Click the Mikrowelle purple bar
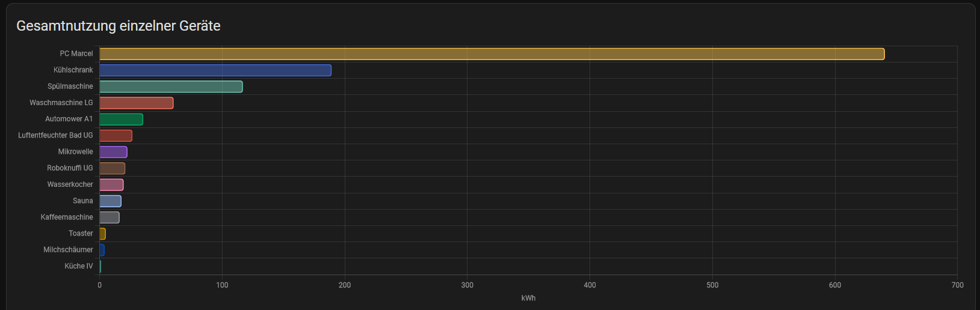Screen dimensions: 980x310 point(113,152)
